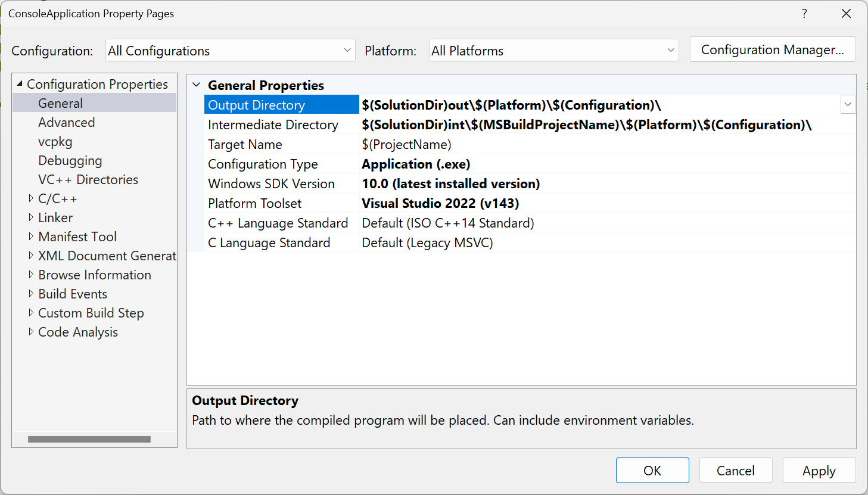Collapse the Configuration Properties tree
Image resolution: width=868 pixels, height=495 pixels.
coord(20,84)
